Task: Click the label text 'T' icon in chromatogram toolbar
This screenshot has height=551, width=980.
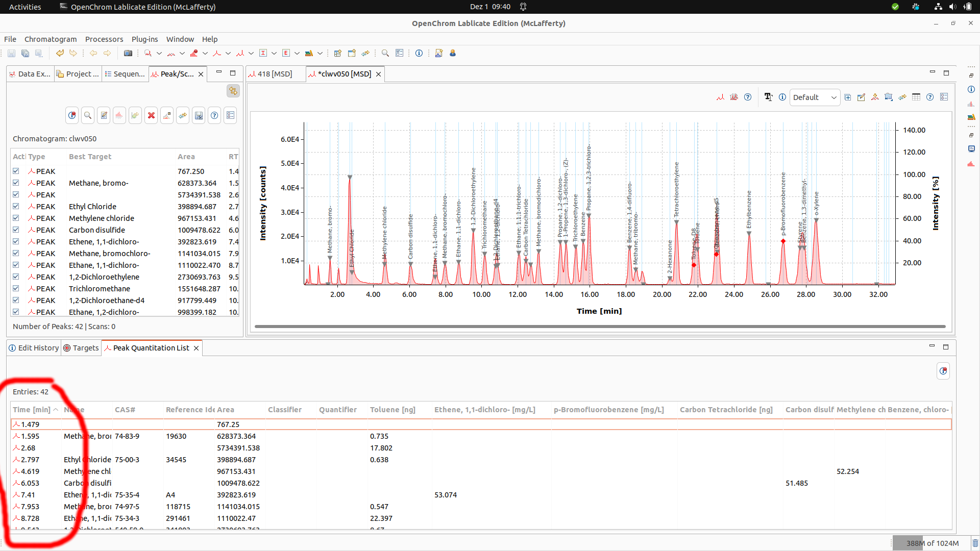Action: (768, 97)
